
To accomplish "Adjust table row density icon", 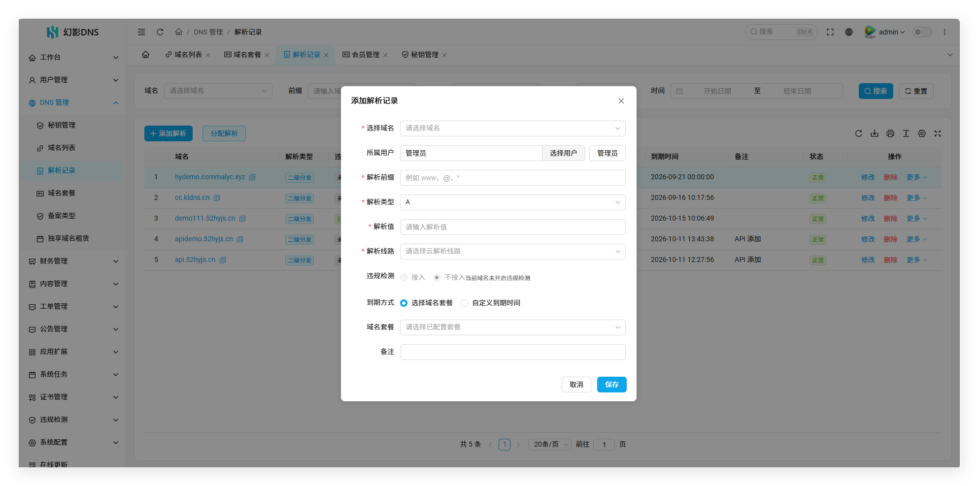I will (x=906, y=133).
